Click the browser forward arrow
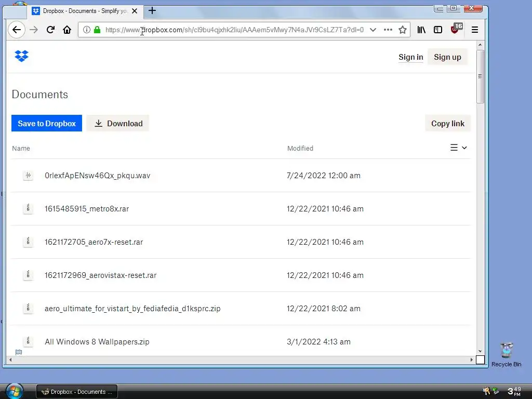 34,30
